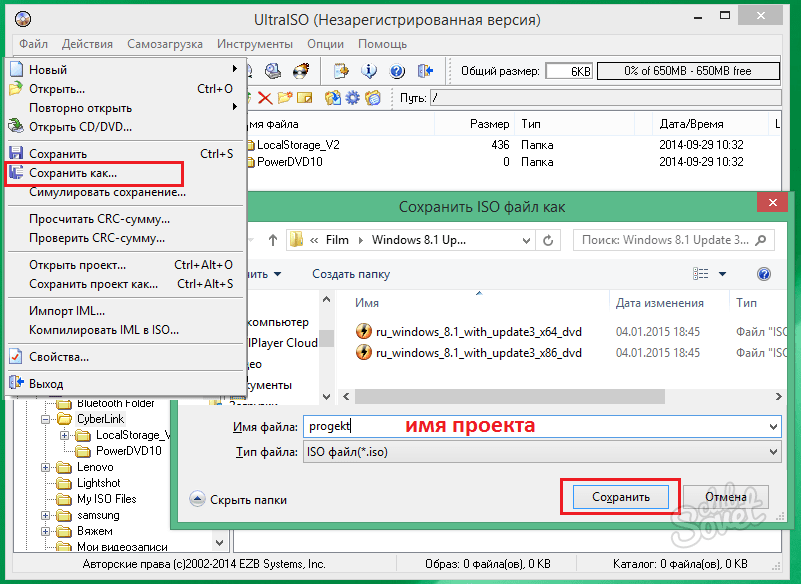This screenshot has width=801, height=584.
Task: Open the 'Инструменты' menu in menu bar
Action: tap(255, 44)
